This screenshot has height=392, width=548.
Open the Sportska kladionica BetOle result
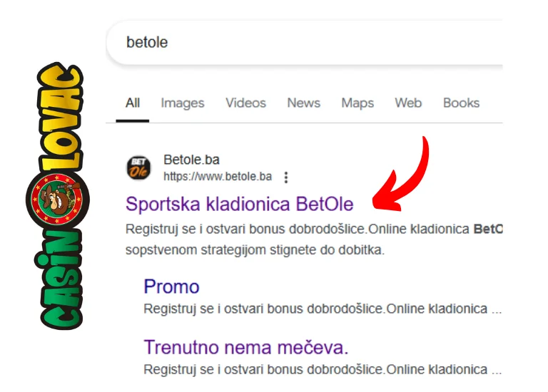point(239,204)
